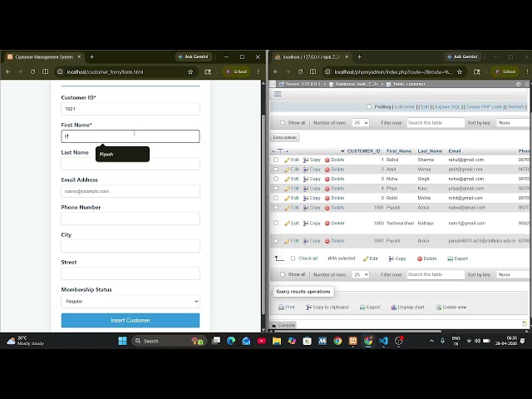Click Delete icon in Neha row

[327, 179]
